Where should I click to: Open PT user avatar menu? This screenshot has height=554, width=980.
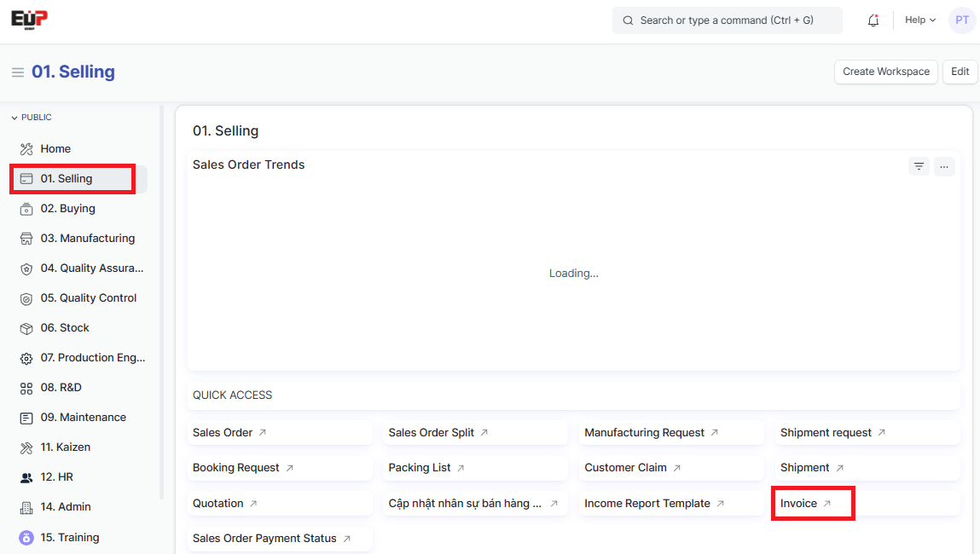pyautogui.click(x=961, y=20)
